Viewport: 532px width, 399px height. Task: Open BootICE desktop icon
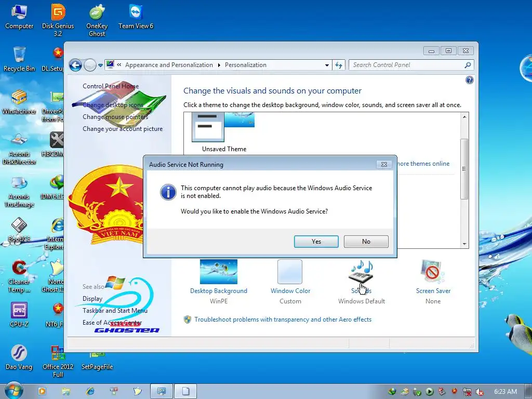19,230
